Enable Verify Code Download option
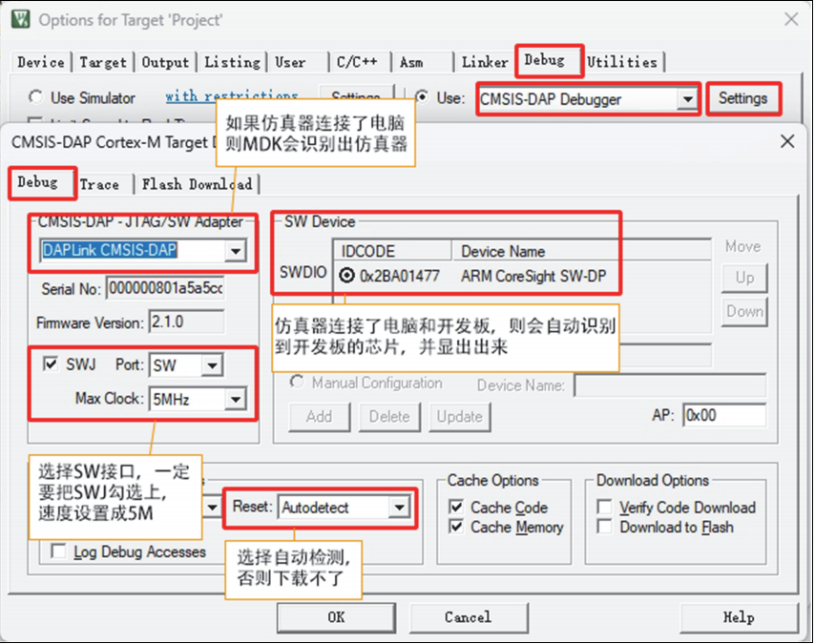 (x=605, y=508)
